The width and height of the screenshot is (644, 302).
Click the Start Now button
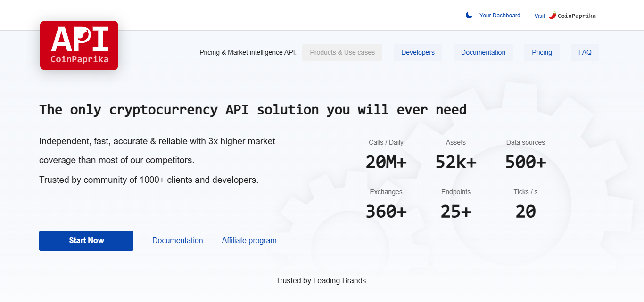pyautogui.click(x=86, y=241)
